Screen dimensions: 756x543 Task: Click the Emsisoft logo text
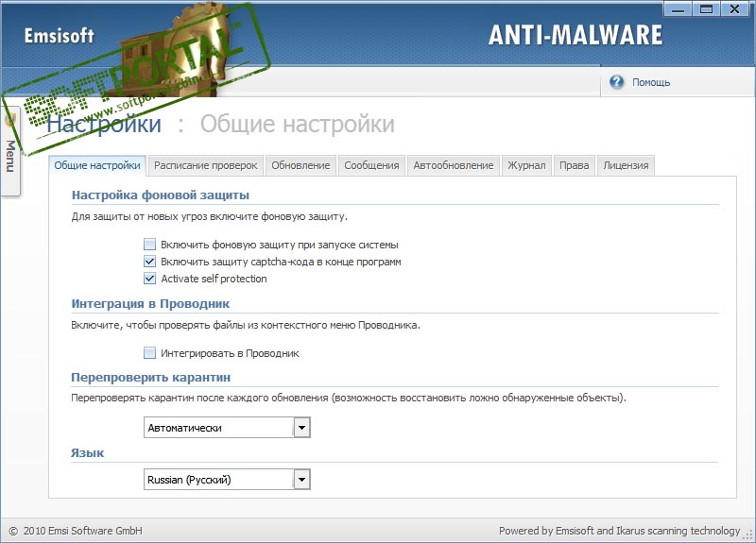tap(60, 36)
